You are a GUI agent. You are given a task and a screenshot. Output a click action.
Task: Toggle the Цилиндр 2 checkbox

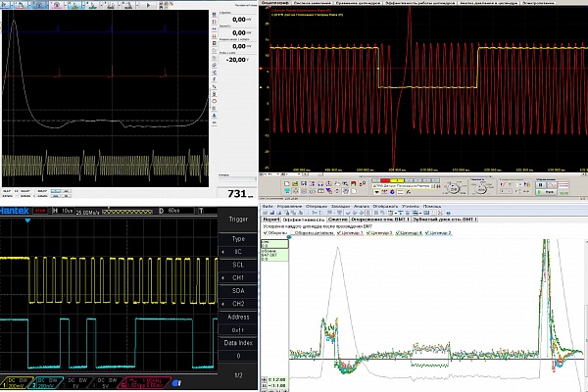click(426, 233)
